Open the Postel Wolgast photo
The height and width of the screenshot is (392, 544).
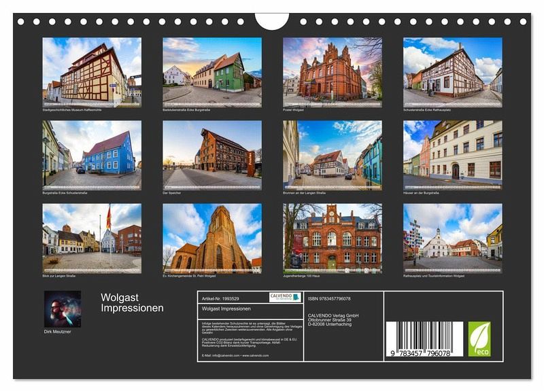click(x=333, y=72)
